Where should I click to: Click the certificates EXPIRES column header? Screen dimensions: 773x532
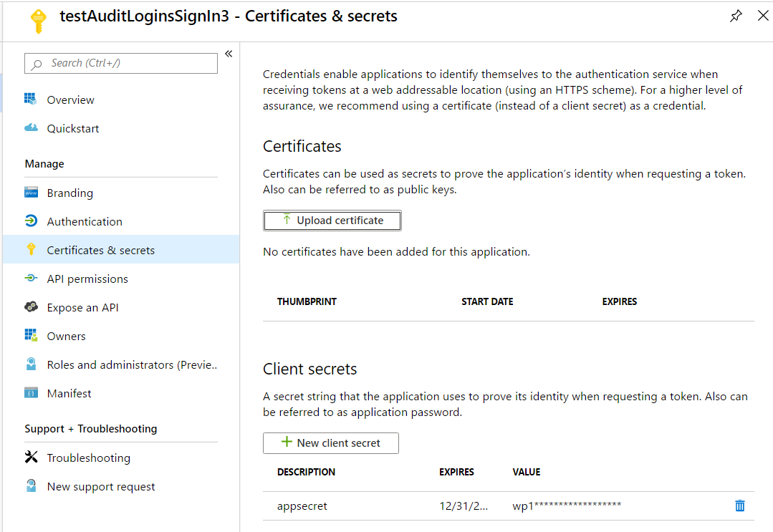[619, 301]
